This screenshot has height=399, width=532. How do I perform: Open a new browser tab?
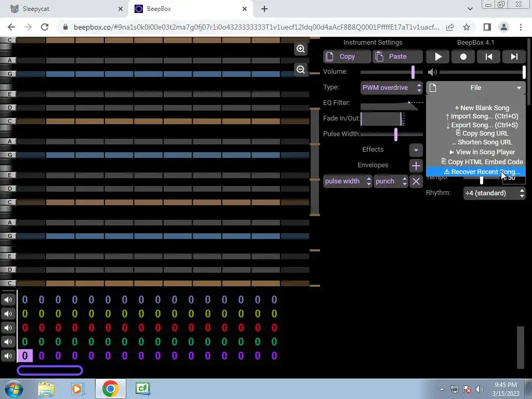[x=264, y=9]
